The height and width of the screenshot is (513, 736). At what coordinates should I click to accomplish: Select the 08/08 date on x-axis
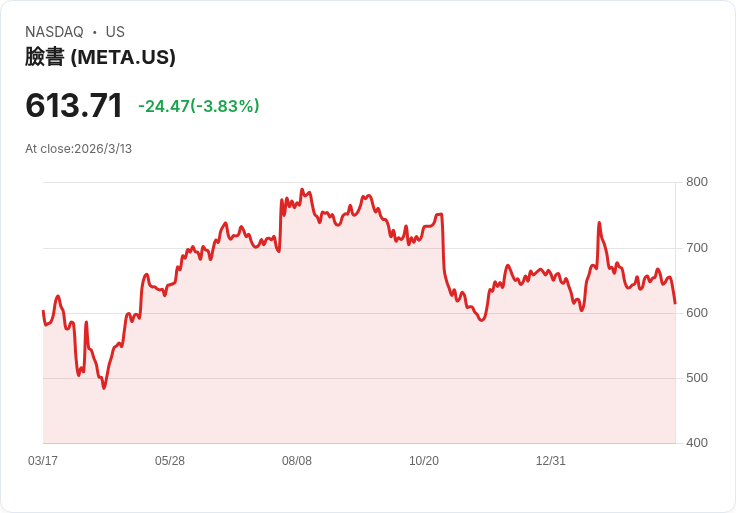[x=297, y=461]
